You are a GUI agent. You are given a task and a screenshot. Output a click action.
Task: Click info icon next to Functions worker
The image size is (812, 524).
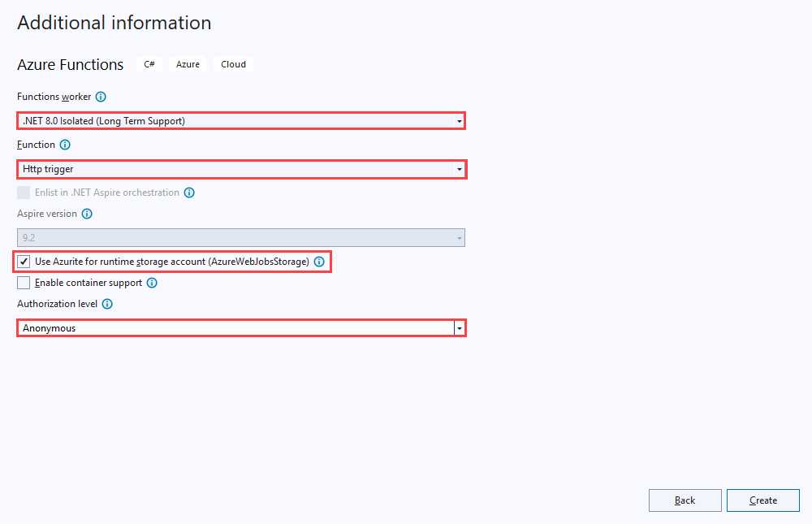101,97
